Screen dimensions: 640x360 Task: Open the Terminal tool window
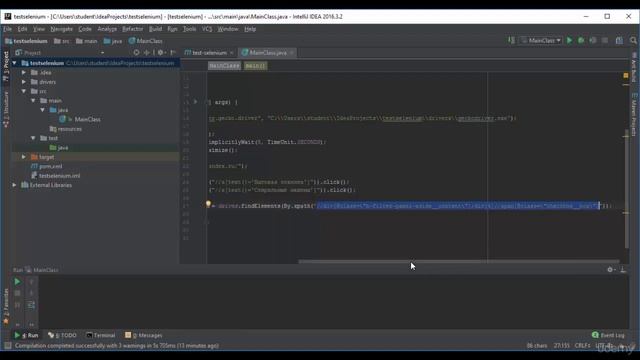point(101,335)
